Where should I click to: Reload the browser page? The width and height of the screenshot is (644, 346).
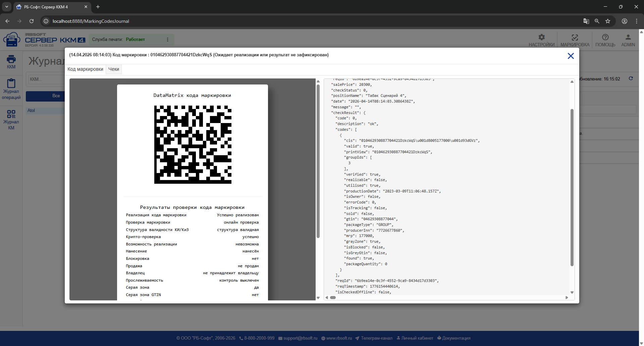pos(32,21)
